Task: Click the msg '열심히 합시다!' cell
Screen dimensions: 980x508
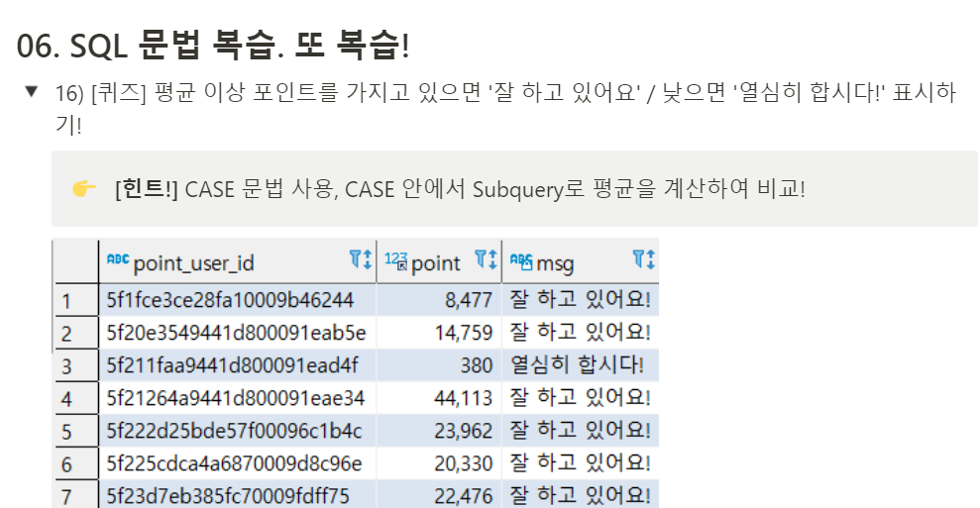Action: coord(581,365)
